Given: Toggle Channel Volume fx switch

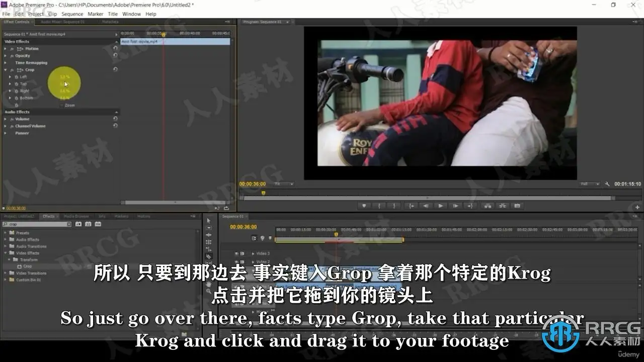Looking at the screenshot, I should 12,126.
